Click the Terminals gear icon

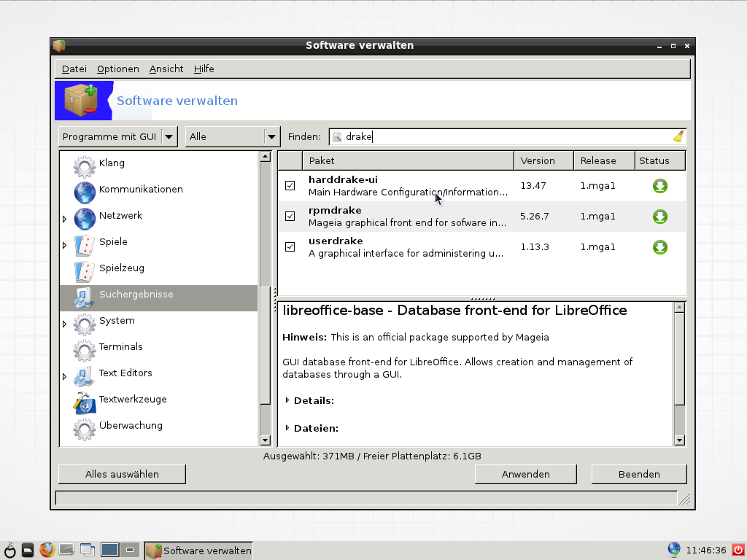click(x=85, y=350)
